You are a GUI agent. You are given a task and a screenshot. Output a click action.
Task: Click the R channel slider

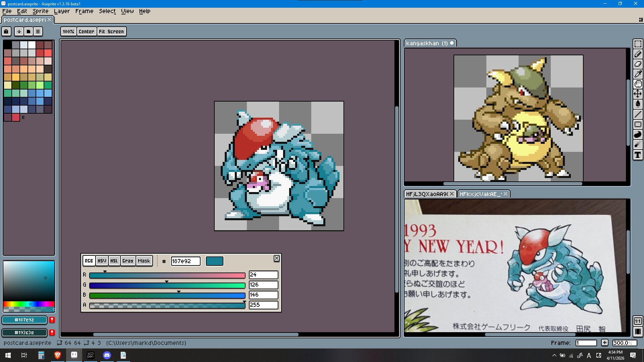(167, 275)
